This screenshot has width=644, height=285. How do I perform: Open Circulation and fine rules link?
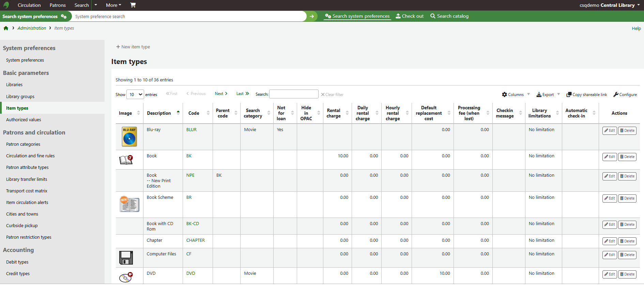click(x=30, y=156)
